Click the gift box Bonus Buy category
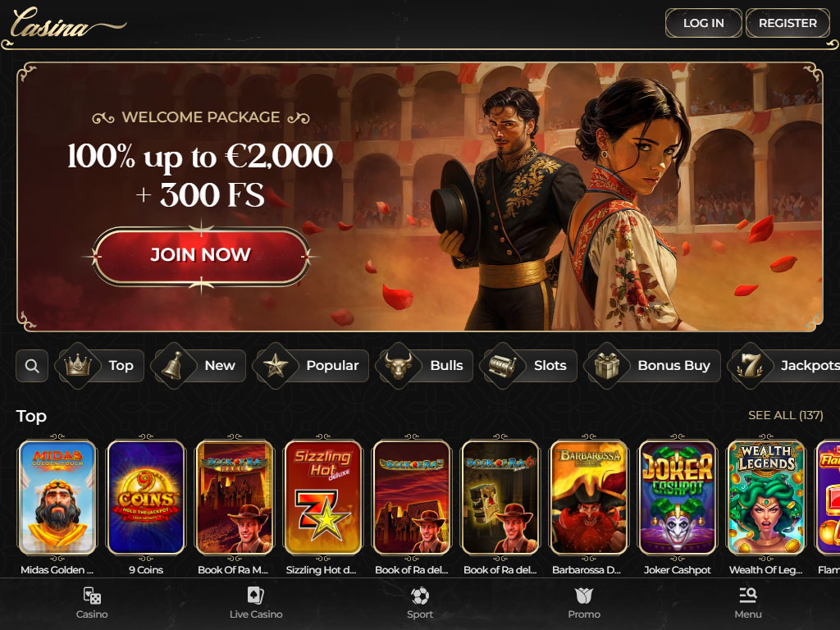This screenshot has height=630, width=840. 652,366
